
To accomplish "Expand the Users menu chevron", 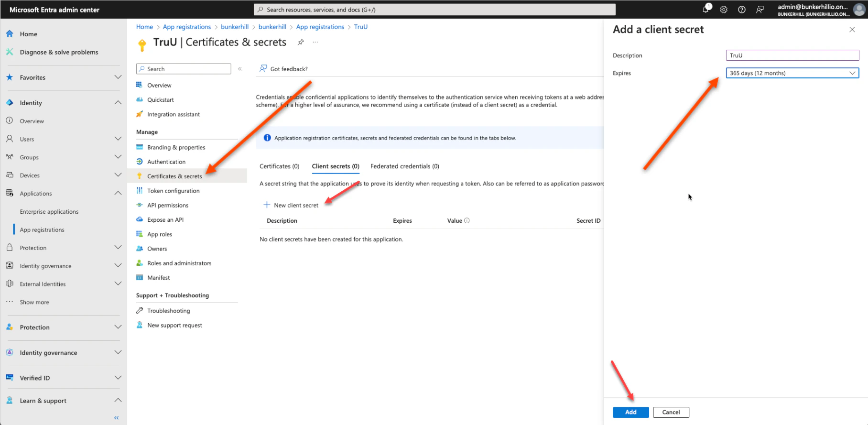I will coord(118,139).
